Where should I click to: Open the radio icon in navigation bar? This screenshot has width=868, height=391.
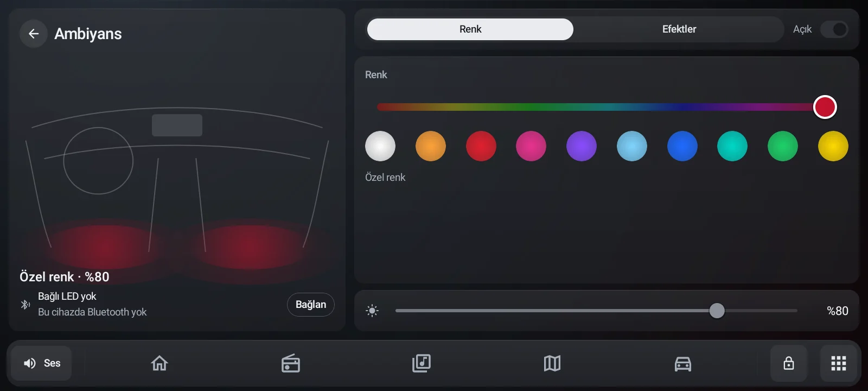pyautogui.click(x=291, y=363)
